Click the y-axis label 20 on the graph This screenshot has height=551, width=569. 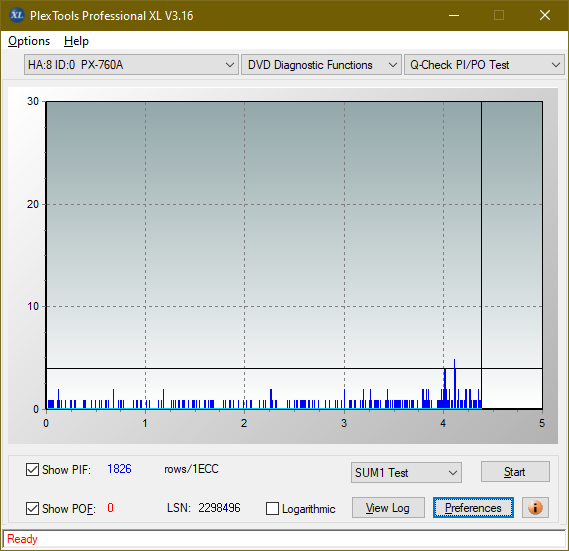point(33,204)
